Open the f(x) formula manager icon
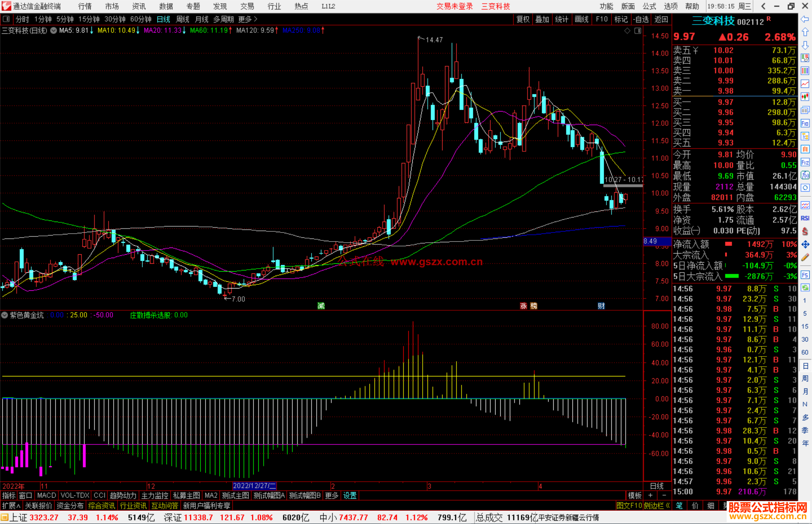The image size is (812, 524). coord(805,175)
